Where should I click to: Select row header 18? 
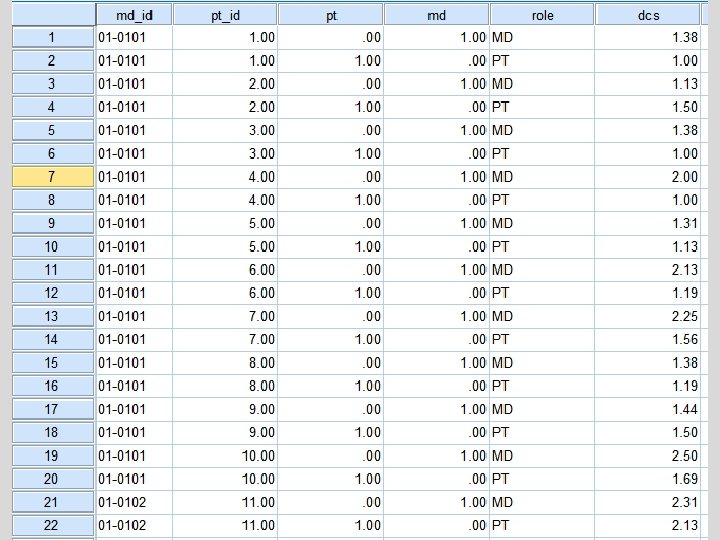(53, 432)
